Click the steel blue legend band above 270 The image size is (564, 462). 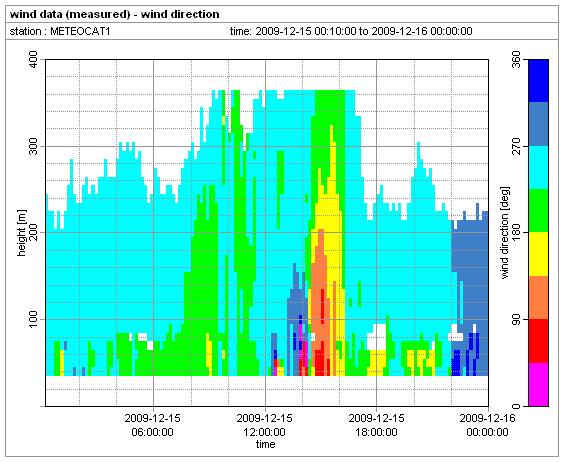tap(538, 124)
